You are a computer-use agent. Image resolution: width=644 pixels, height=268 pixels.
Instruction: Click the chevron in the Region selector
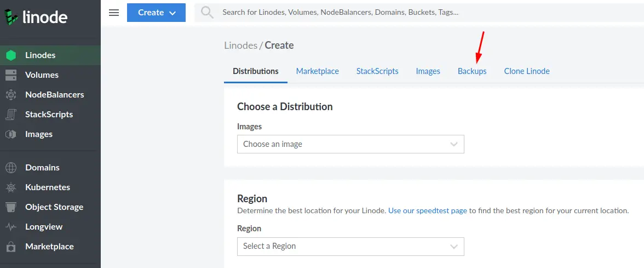(454, 246)
